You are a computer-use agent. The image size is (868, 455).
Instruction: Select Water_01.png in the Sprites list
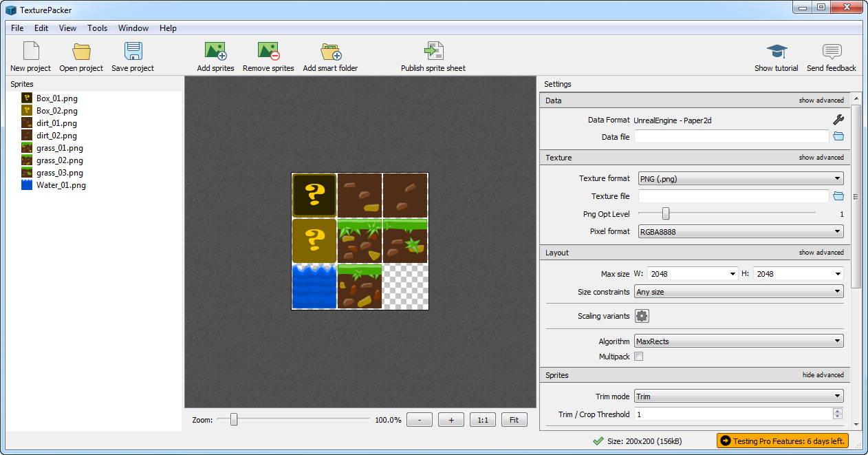61,185
